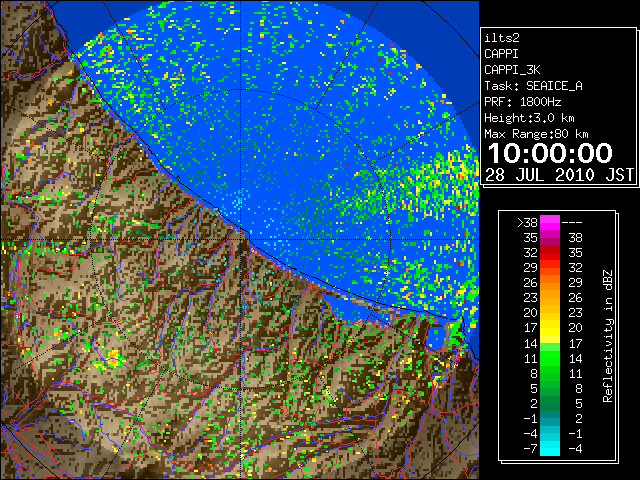Click the magenta >38 dBZ color swatch
640x480 pixels.
point(550,222)
